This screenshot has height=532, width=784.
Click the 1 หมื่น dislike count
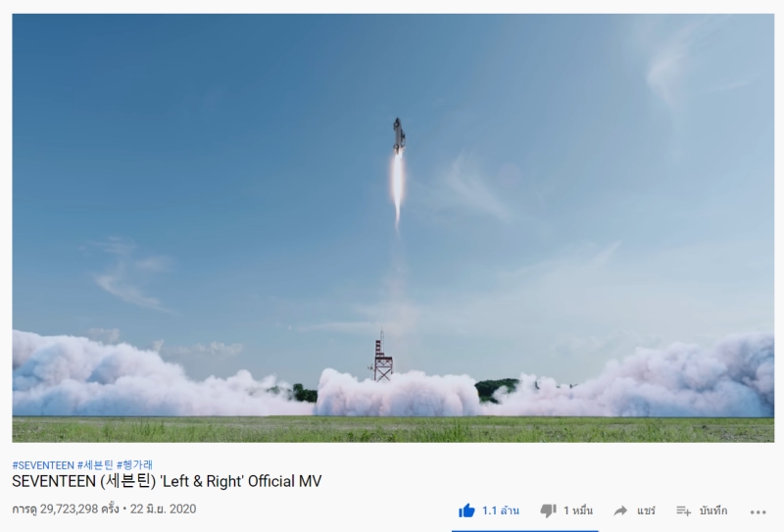click(578, 510)
